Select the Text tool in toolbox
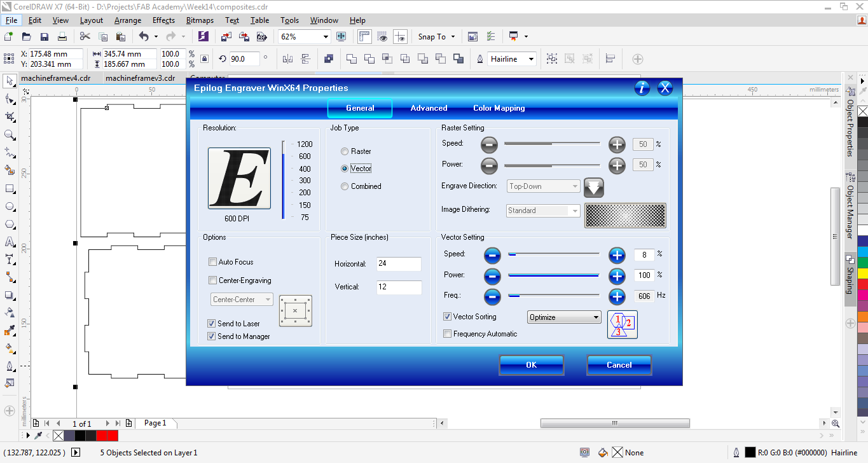 click(10, 242)
